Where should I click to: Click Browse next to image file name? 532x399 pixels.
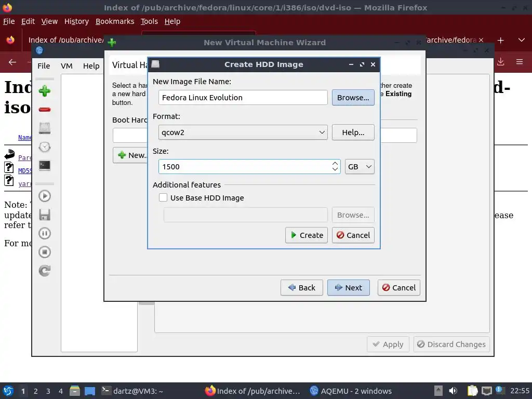[x=353, y=97]
